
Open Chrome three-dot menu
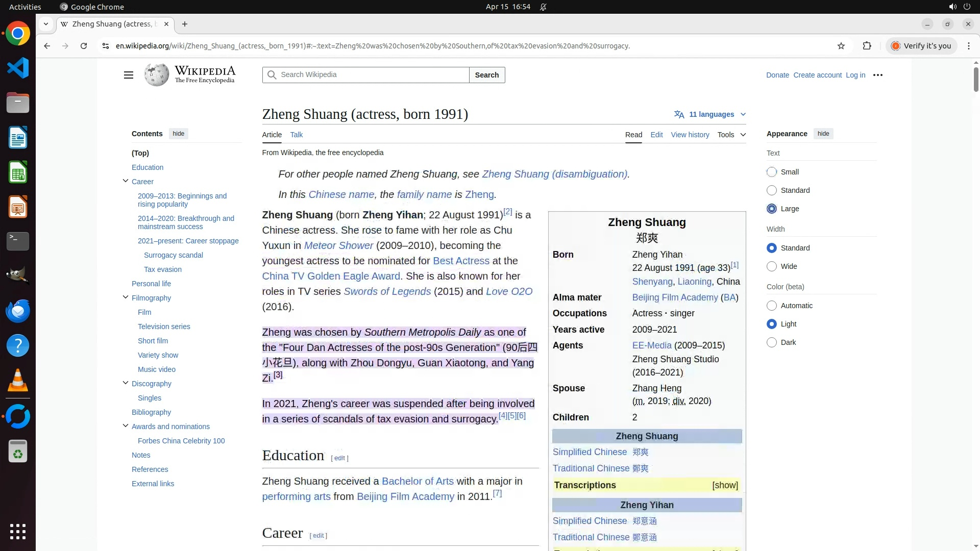click(x=968, y=46)
